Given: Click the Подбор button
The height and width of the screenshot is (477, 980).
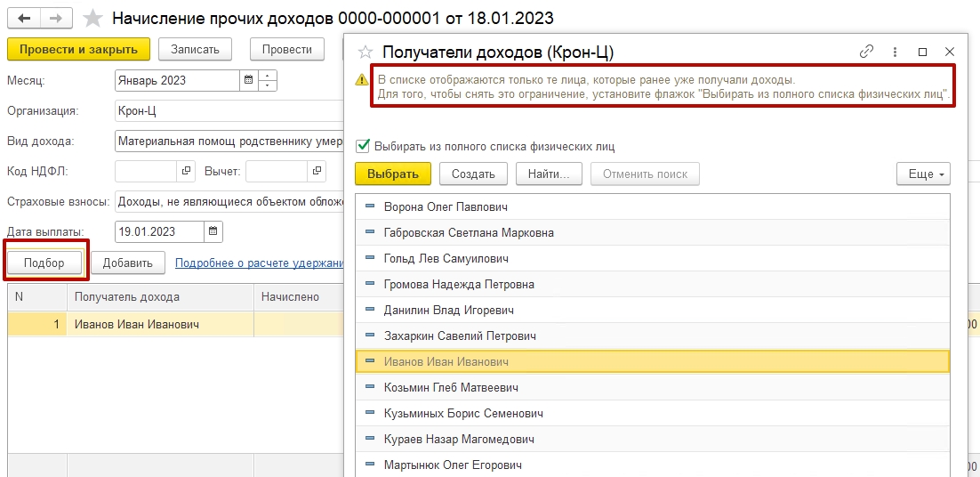Looking at the screenshot, I should tap(44, 263).
